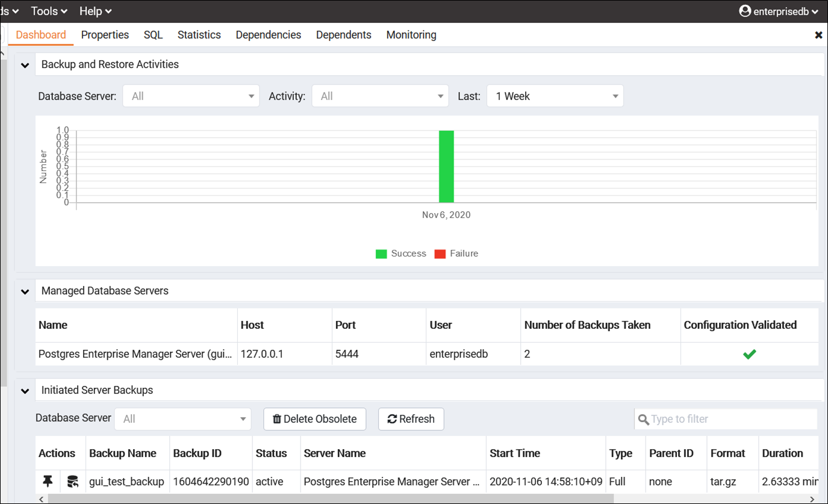The width and height of the screenshot is (828, 504).
Task: Collapse the Backup and Restore Activities section
Action: click(x=25, y=65)
